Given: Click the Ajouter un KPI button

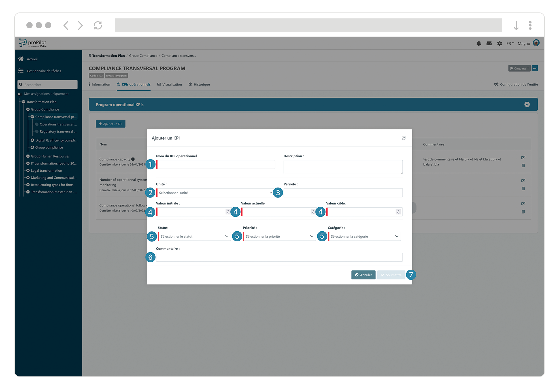Looking at the screenshot, I should [110, 124].
